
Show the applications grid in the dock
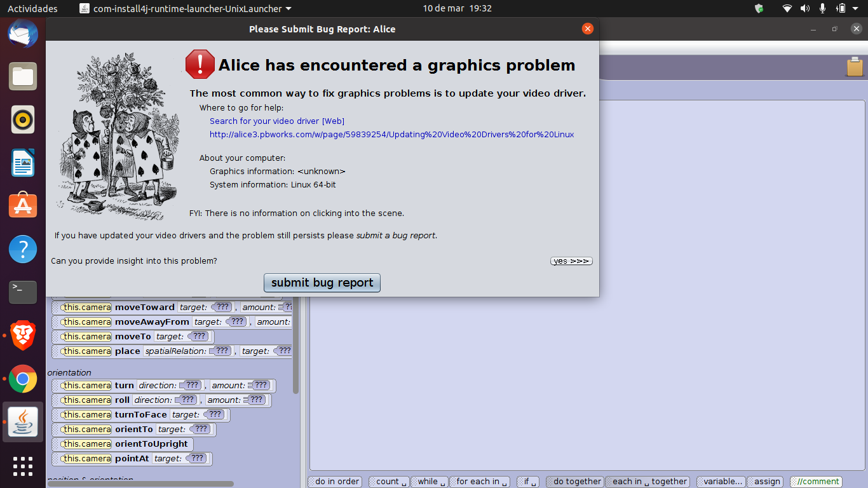click(23, 466)
